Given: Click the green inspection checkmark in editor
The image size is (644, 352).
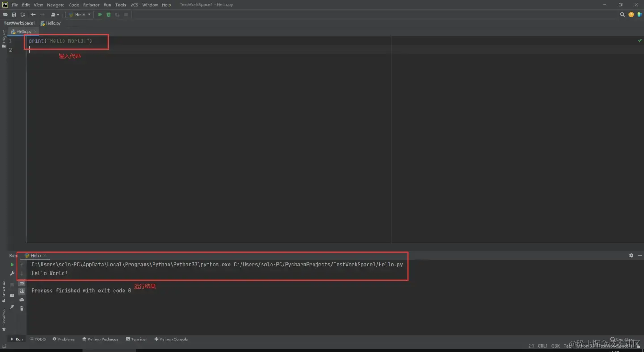Looking at the screenshot, I should [x=640, y=41].
